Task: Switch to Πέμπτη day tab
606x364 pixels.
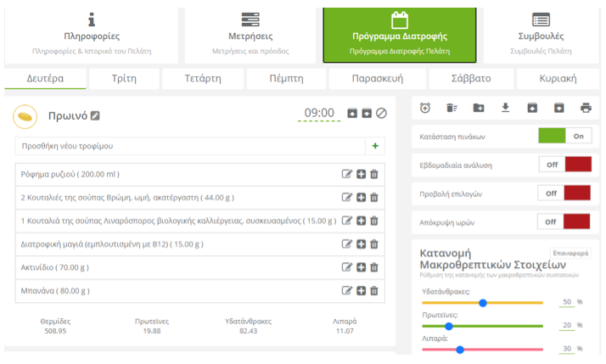Action: click(286, 78)
